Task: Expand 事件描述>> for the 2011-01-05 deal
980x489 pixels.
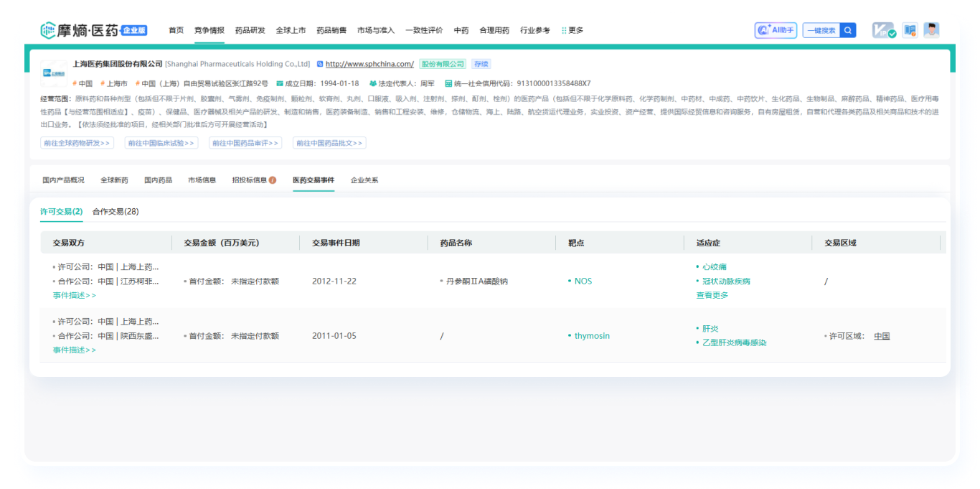Action: click(x=75, y=350)
